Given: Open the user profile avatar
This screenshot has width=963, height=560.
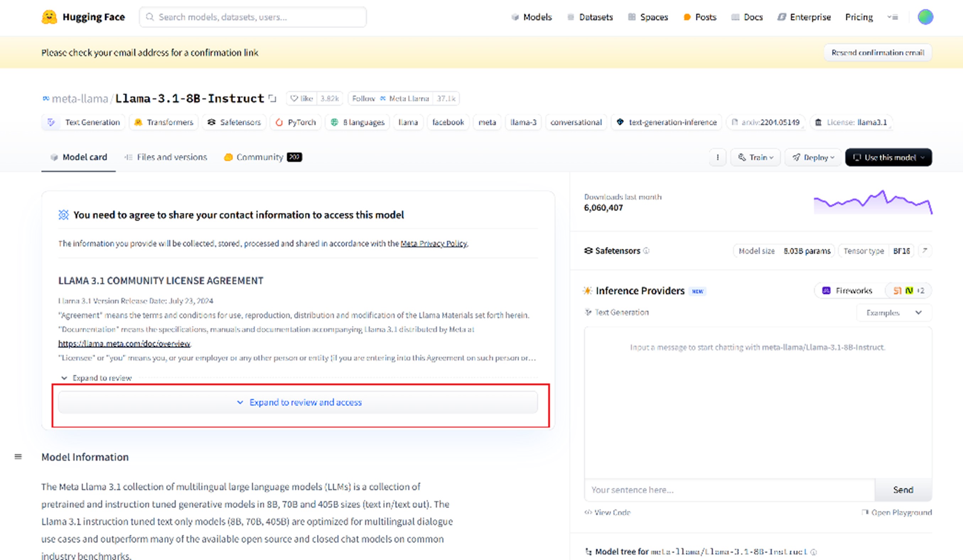Looking at the screenshot, I should pos(925,17).
